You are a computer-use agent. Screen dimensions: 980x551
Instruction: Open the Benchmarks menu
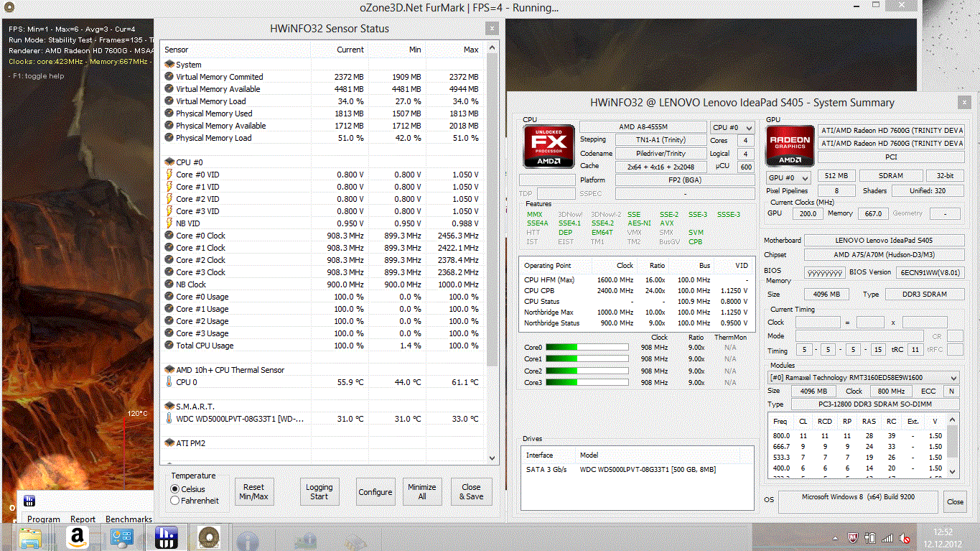129,519
